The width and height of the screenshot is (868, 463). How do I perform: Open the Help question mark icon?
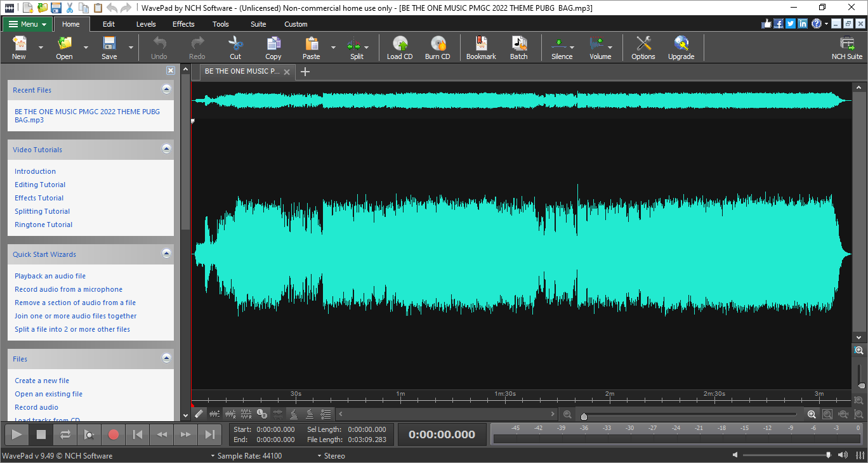816,23
